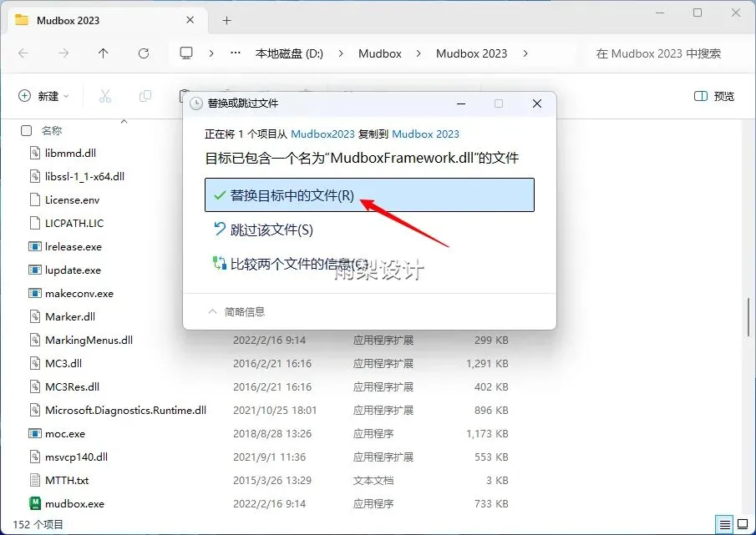The height and width of the screenshot is (535, 756).
Task: Expand chevron between Mudbox and Mudbox 2023
Action: coord(419,53)
